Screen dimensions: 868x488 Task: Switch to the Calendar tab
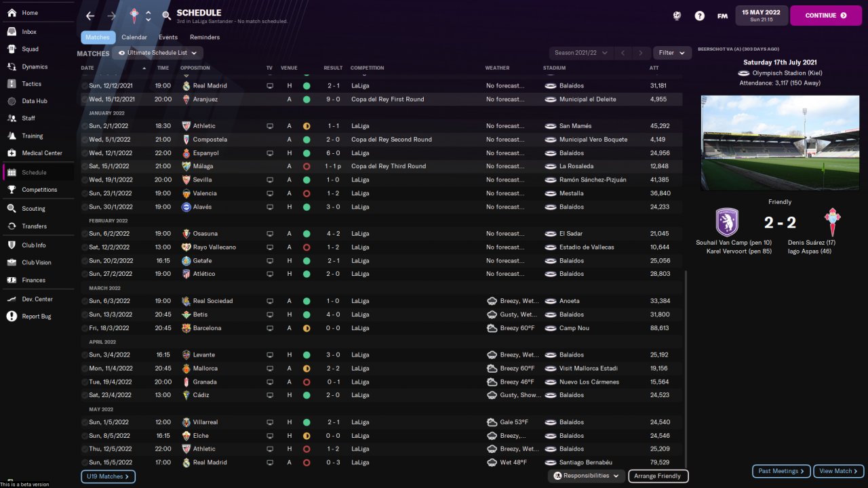pyautogui.click(x=134, y=37)
